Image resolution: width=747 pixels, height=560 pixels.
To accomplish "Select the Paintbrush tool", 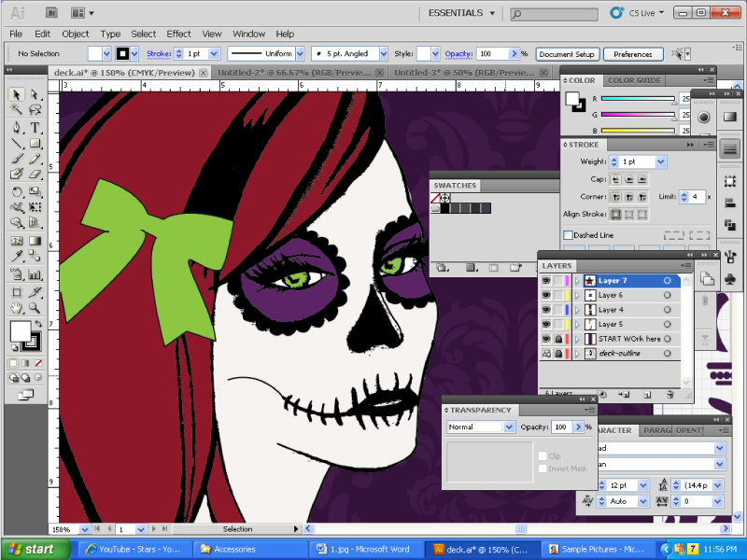I will click(x=16, y=159).
